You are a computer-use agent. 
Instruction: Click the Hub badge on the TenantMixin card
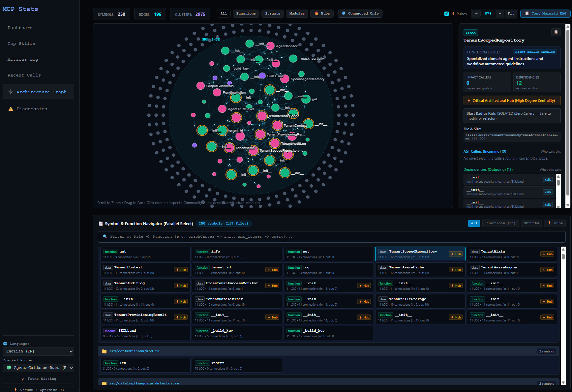click(x=548, y=254)
